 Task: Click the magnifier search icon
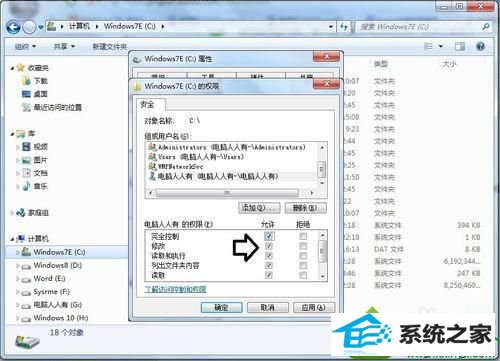[486, 27]
